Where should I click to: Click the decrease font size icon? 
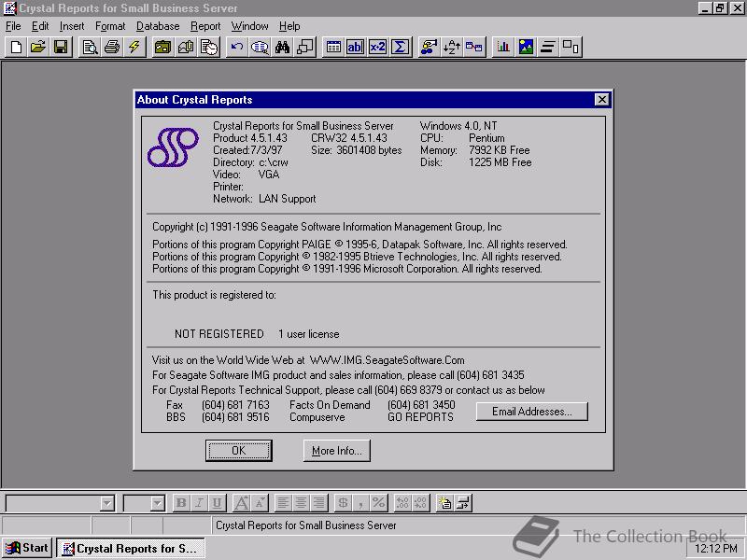click(260, 503)
